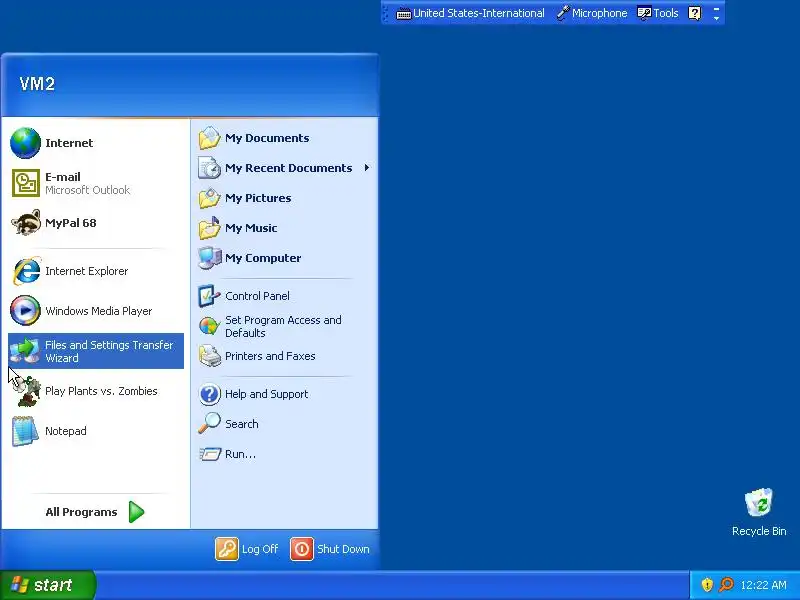Open Tools menu on language bar

click(x=658, y=13)
